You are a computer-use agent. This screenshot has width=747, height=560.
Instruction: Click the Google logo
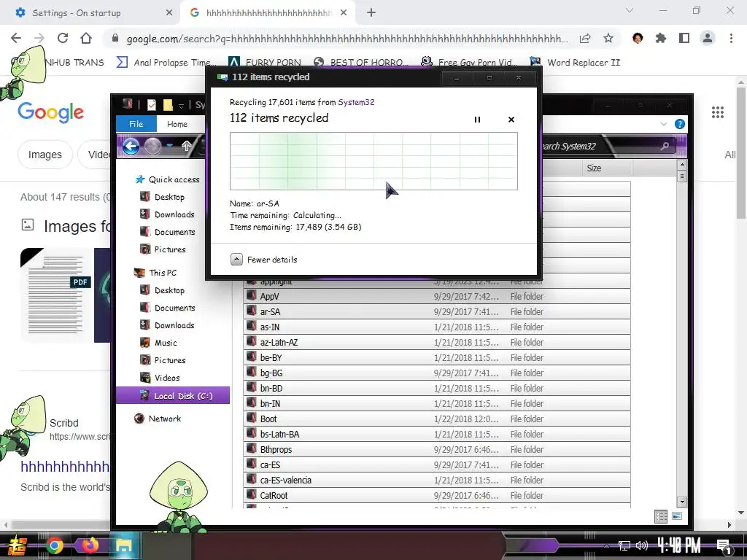pyautogui.click(x=50, y=112)
